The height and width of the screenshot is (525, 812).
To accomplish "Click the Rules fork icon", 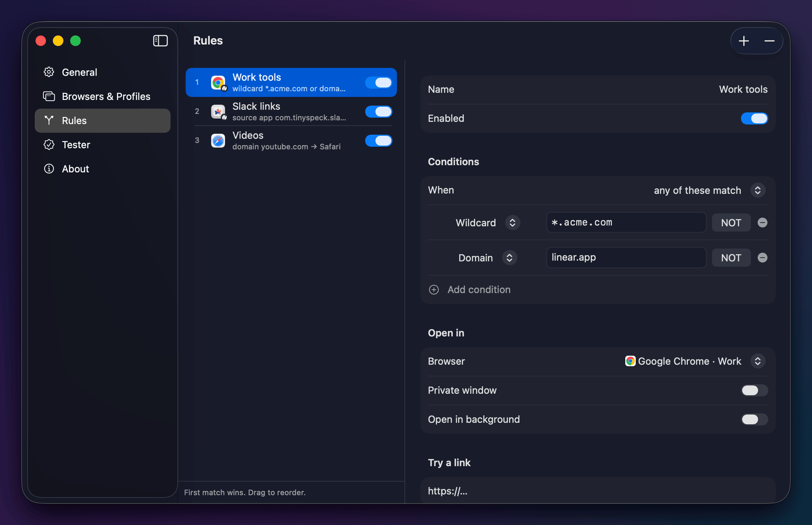I will (x=49, y=120).
